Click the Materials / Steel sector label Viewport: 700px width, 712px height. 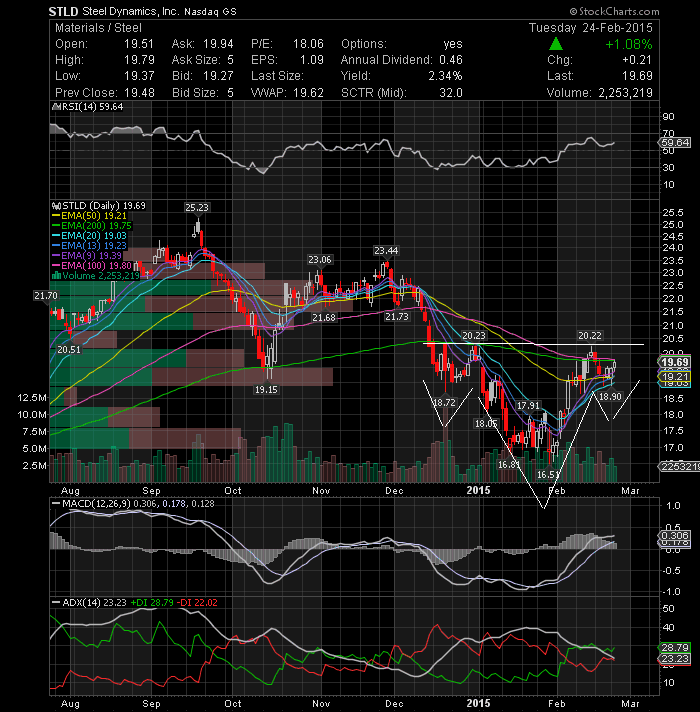(99, 28)
